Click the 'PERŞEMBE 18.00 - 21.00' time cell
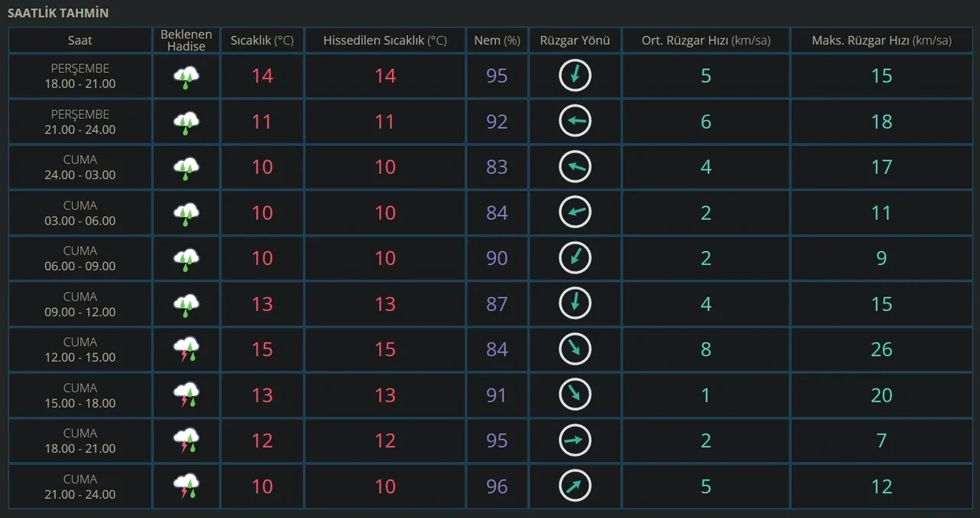 tap(80, 76)
